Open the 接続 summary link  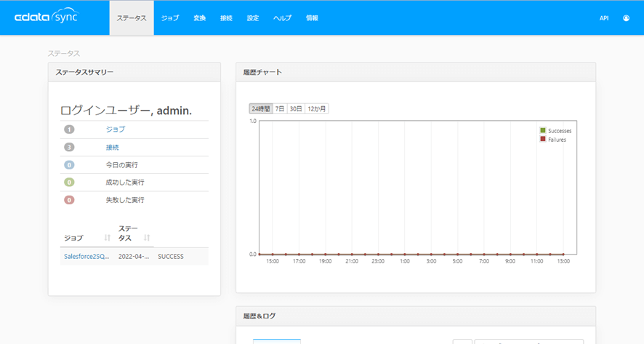pos(112,147)
